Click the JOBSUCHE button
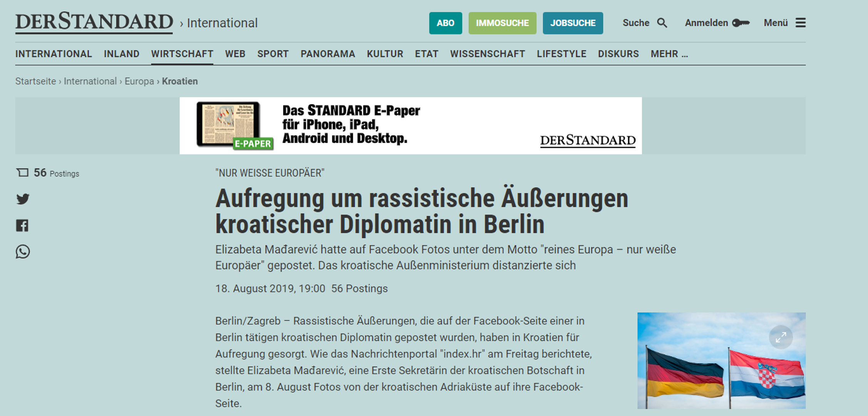868x416 pixels. pos(572,23)
